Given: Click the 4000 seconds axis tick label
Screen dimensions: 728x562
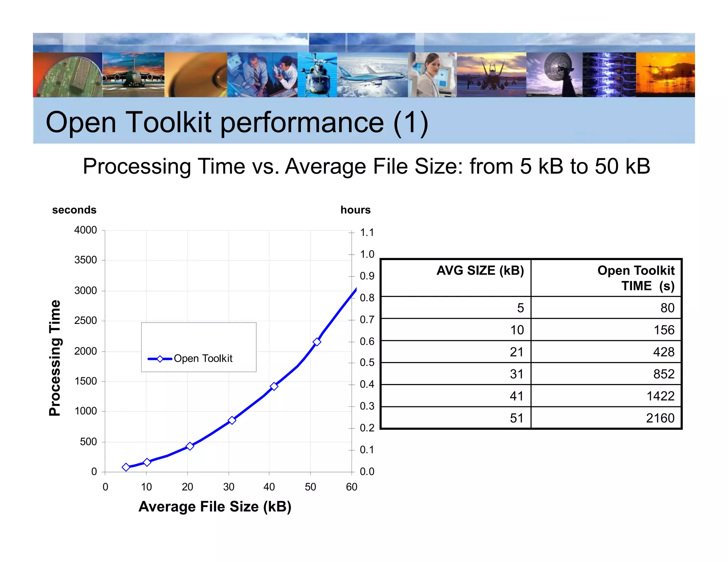Looking at the screenshot, I should 85,230.
